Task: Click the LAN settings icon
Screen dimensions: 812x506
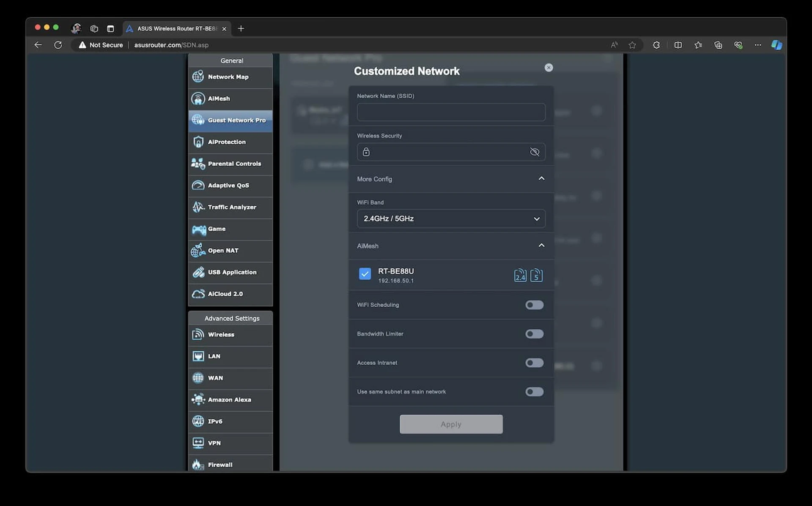Action: click(198, 356)
